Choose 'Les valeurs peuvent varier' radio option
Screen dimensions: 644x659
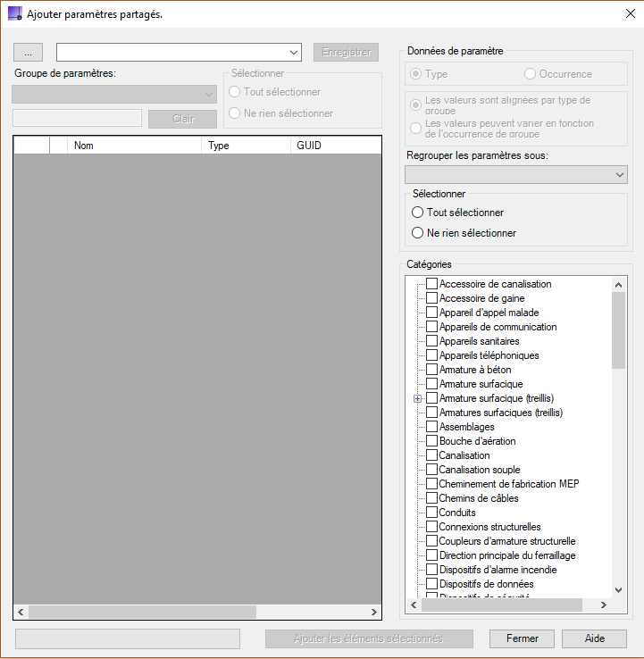coord(415,129)
